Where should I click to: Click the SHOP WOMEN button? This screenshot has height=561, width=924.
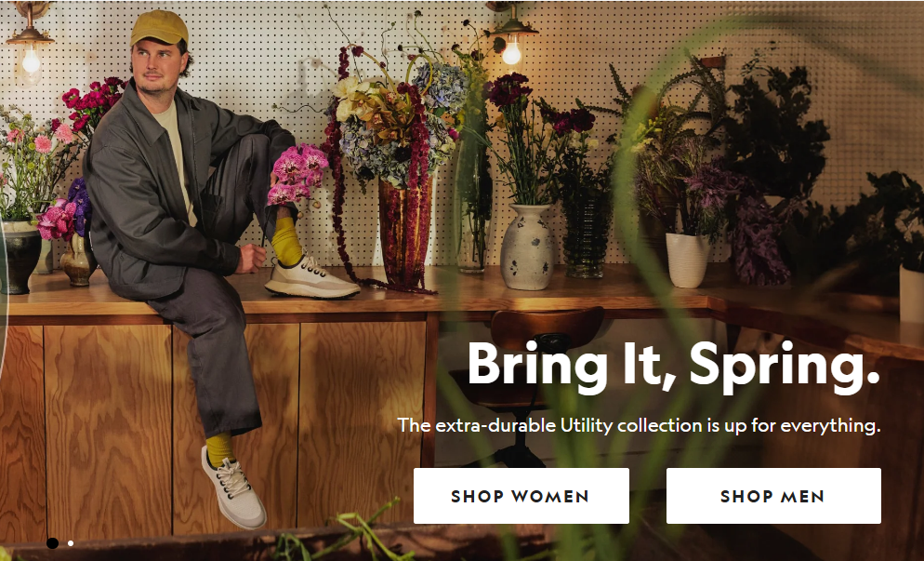[521, 496]
